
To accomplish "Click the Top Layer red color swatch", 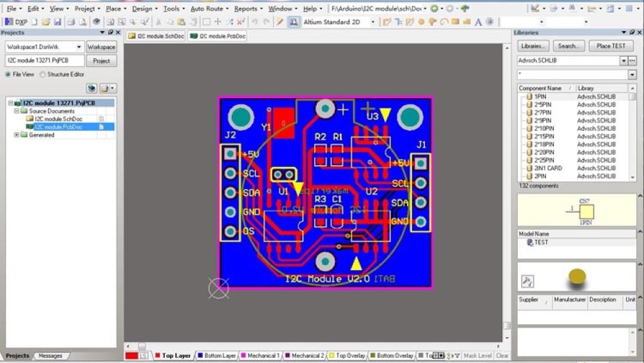I will click(157, 356).
